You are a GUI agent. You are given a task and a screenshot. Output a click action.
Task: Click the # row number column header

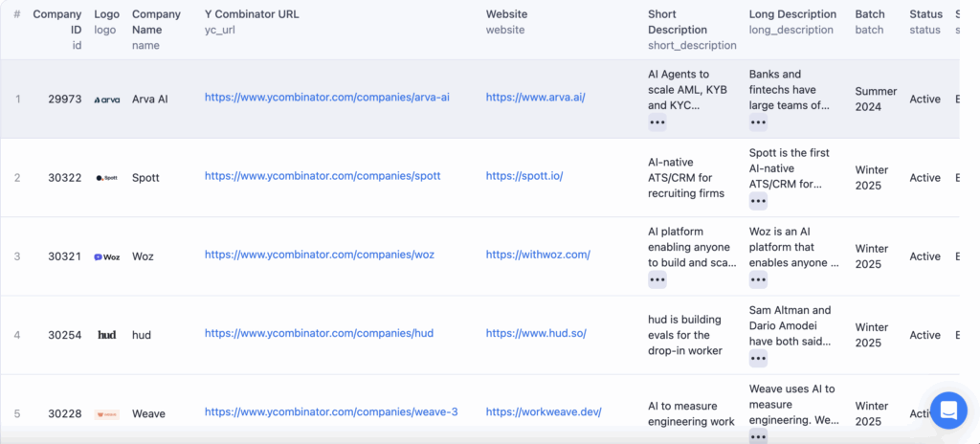pyautogui.click(x=17, y=13)
